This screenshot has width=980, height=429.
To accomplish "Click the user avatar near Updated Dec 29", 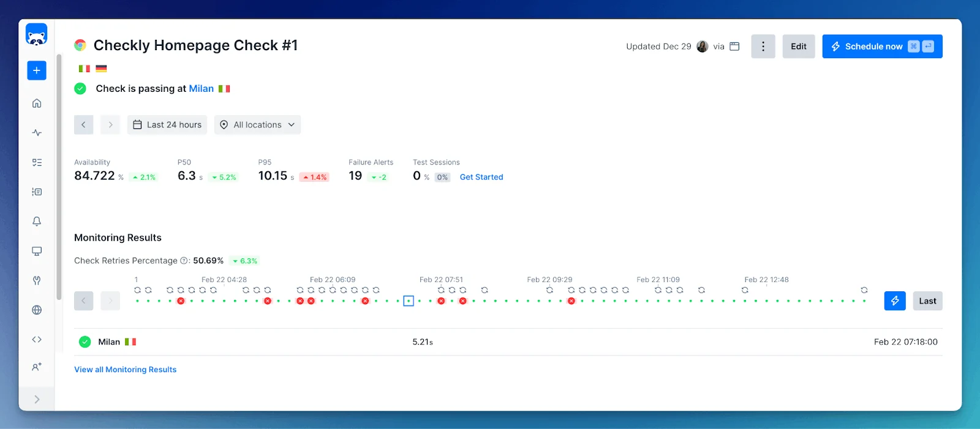I will pyautogui.click(x=703, y=47).
